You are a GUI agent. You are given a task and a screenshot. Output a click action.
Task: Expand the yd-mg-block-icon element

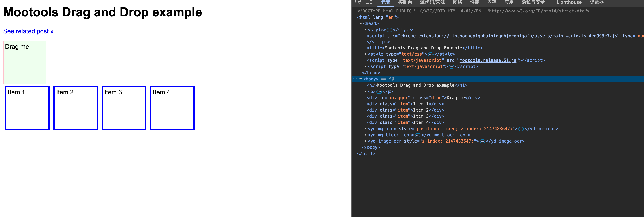pos(365,135)
